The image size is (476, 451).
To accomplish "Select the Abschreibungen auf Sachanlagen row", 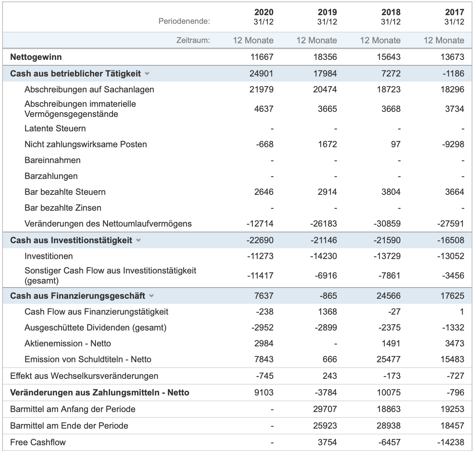I will [237, 89].
